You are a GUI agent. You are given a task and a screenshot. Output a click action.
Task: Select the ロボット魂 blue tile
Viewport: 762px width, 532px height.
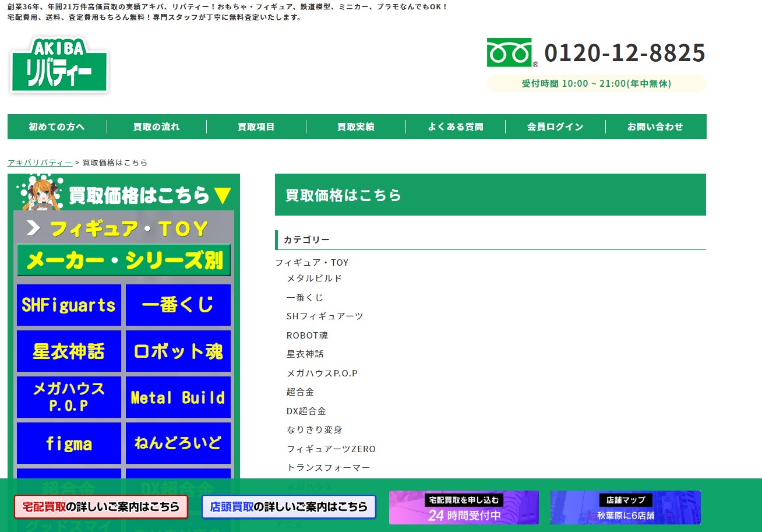pyautogui.click(x=178, y=351)
